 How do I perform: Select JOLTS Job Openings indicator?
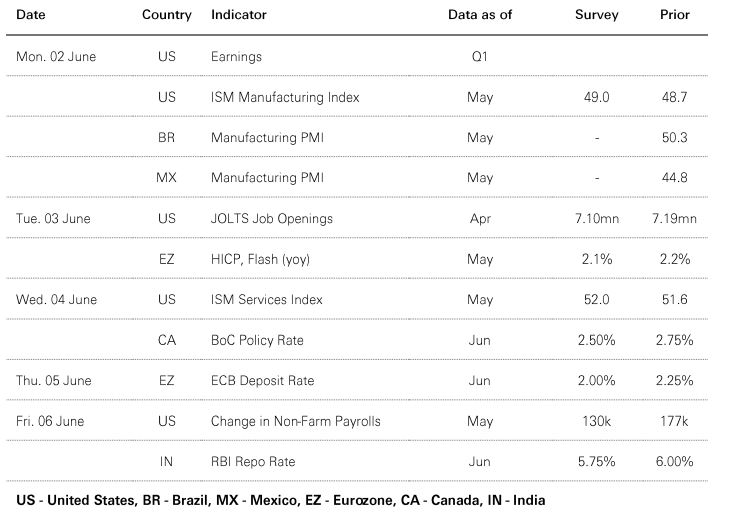click(272, 219)
